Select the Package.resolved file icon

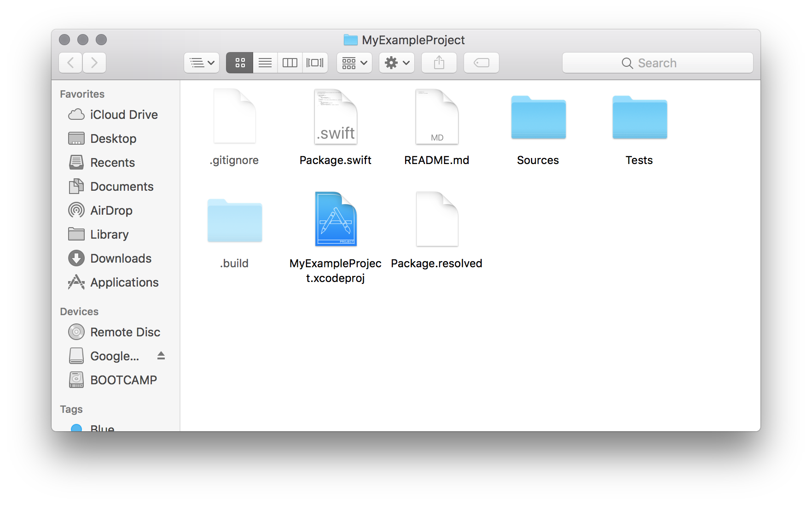[x=437, y=219]
